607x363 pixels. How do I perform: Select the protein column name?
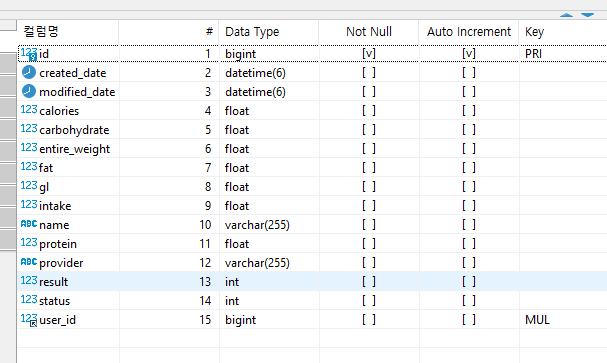(58, 244)
